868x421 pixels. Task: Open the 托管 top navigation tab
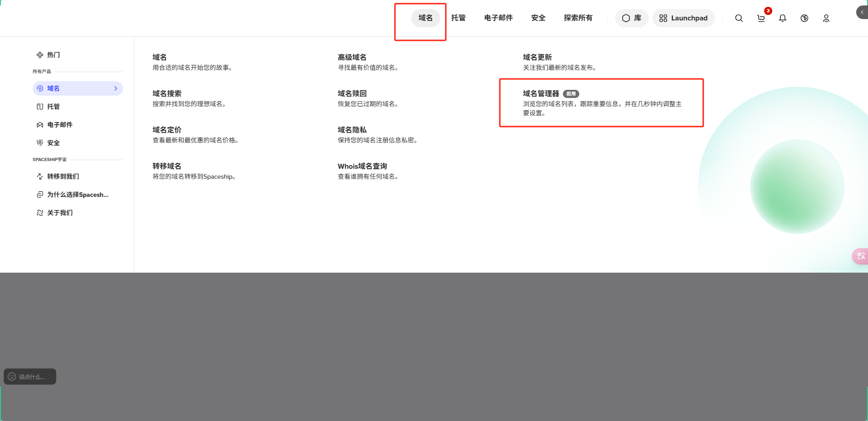459,18
